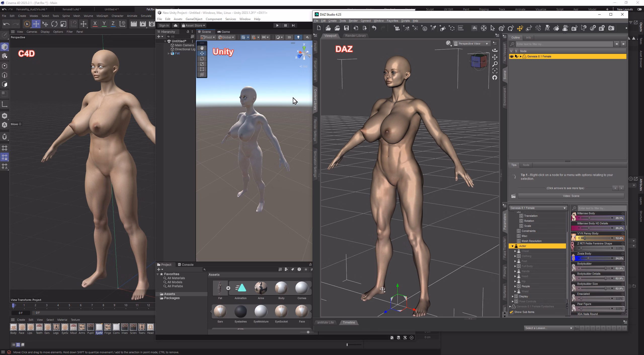
Task: Select Eyelashes material thumbnail in Unity Assets
Action: coord(240,312)
